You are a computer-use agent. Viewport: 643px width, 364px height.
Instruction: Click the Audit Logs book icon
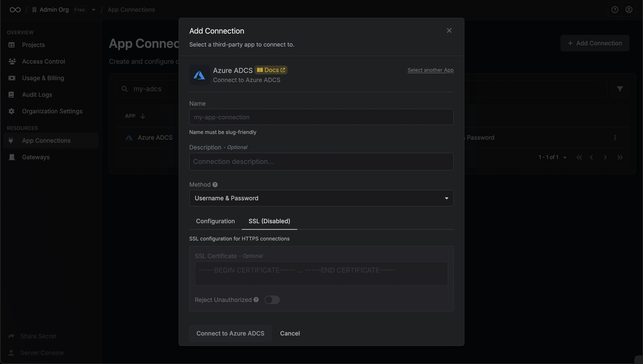11,95
